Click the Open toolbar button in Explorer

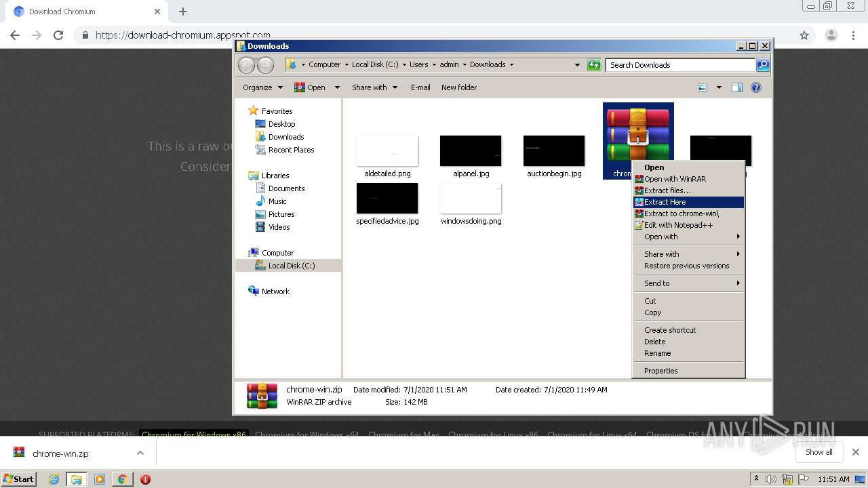coord(311,87)
